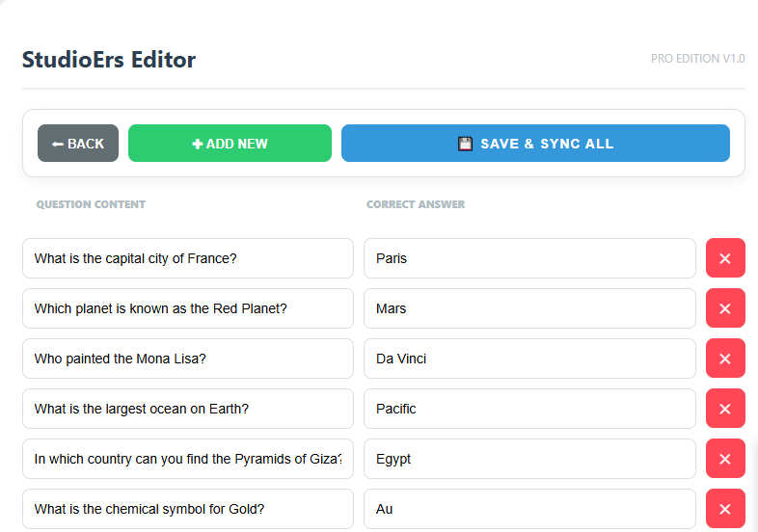Remove the largest ocean question row
This screenshot has width=758, height=532.
click(725, 409)
